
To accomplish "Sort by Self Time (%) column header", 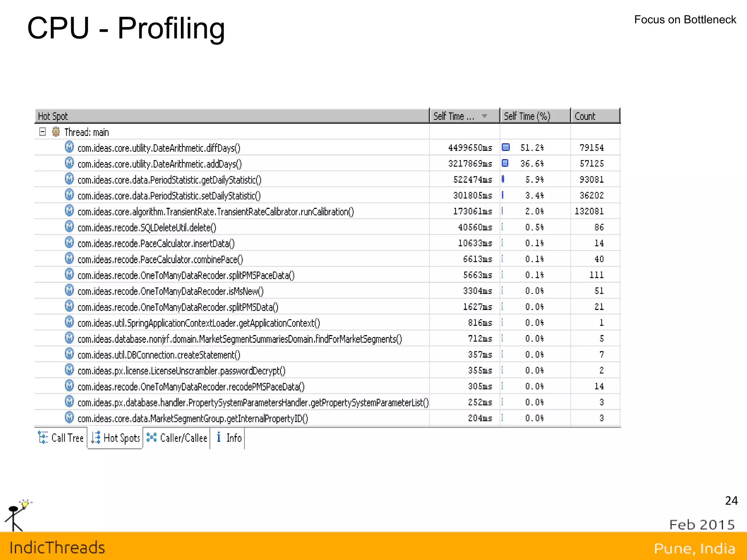I will click(527, 116).
